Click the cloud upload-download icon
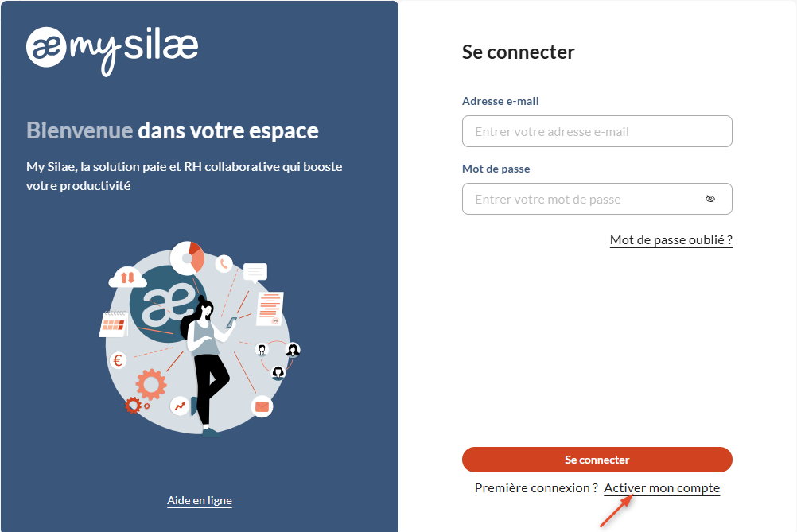Viewport: 797px width, 532px height. tap(127, 278)
